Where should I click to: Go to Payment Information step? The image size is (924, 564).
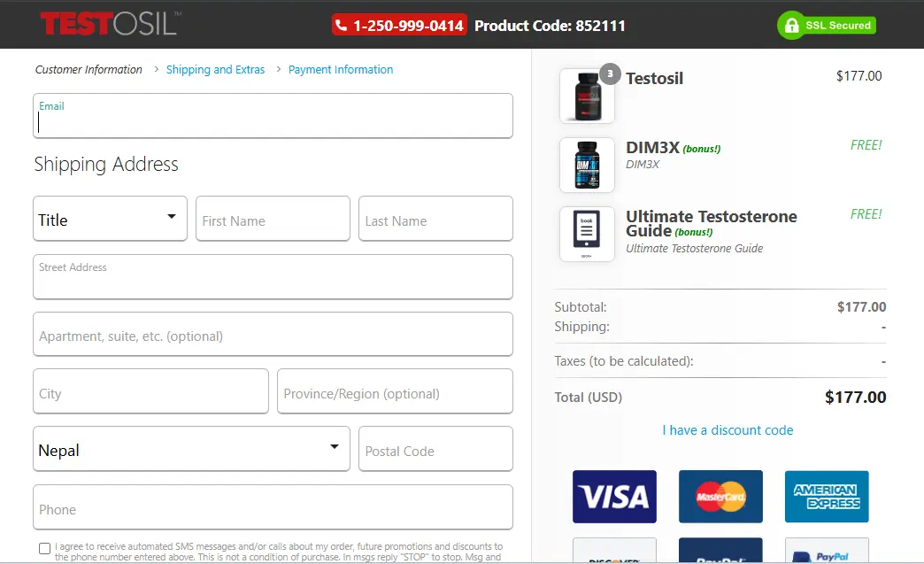click(x=341, y=70)
